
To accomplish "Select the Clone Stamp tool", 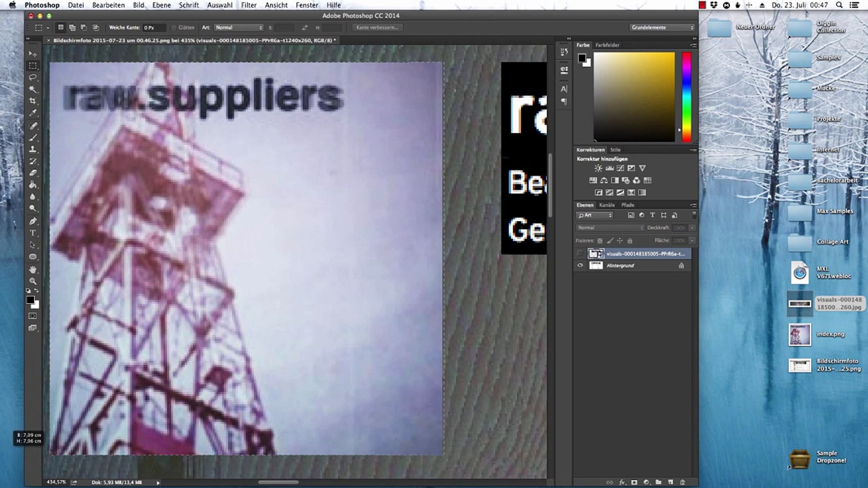I will coord(33,149).
